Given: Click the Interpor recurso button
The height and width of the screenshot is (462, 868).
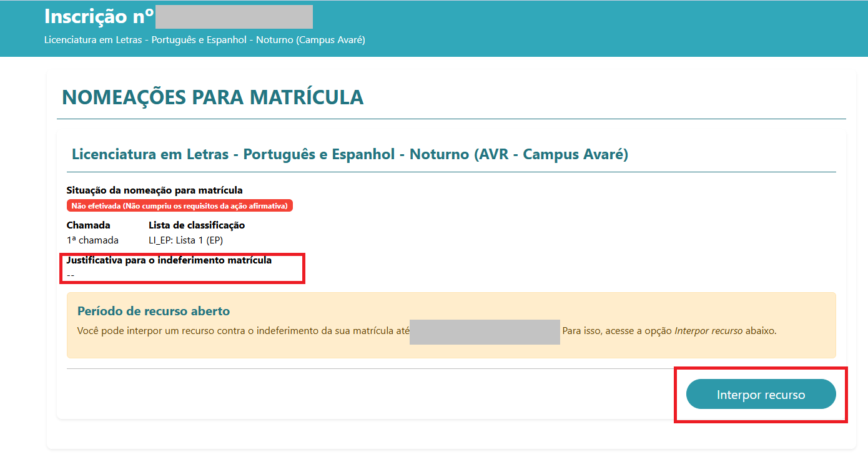Looking at the screenshot, I should pos(761,395).
